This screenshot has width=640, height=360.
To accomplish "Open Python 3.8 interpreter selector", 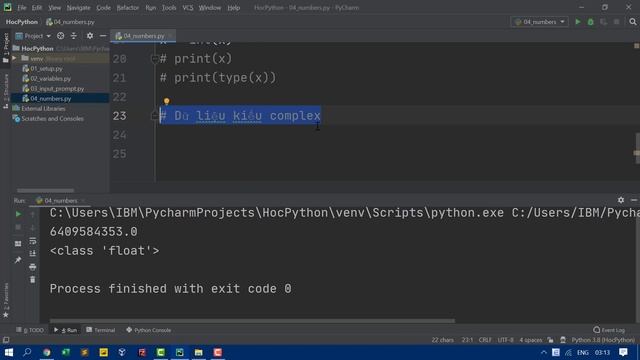I will tap(603, 340).
